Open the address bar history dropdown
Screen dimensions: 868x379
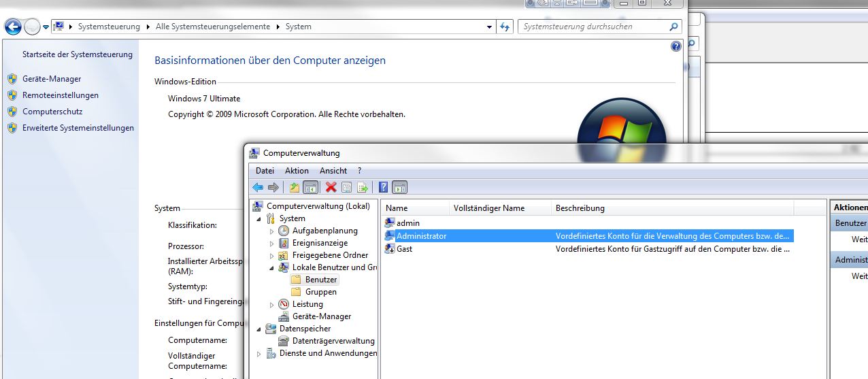tap(490, 27)
